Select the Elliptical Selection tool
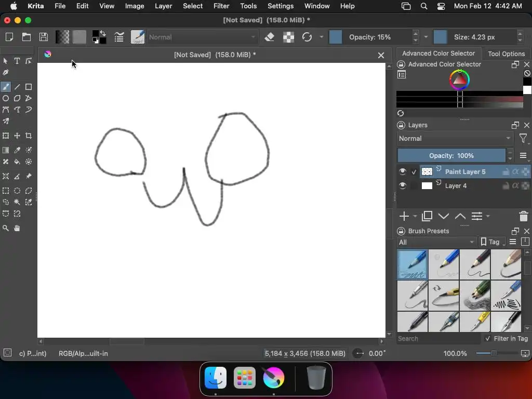 [17, 191]
